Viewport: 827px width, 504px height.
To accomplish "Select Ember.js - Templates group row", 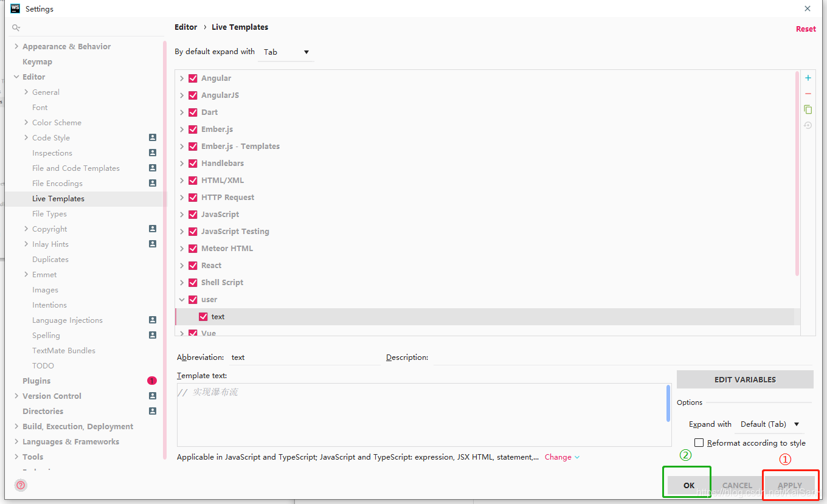I will tap(486, 147).
